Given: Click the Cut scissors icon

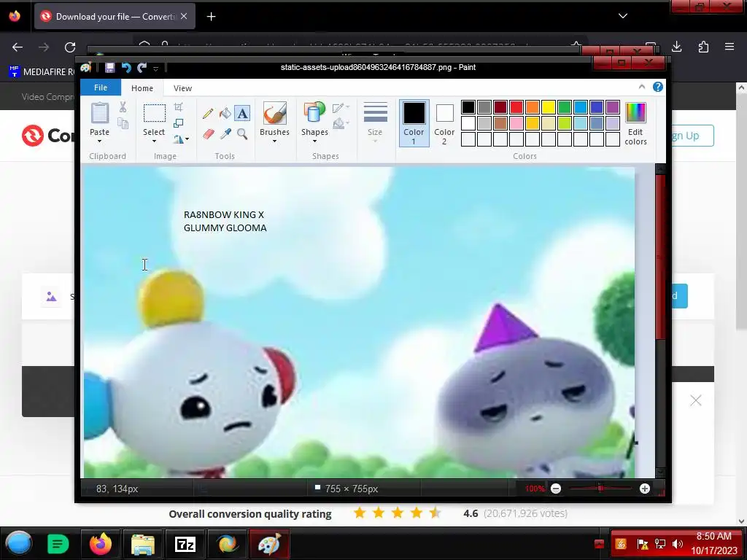Looking at the screenshot, I should click(x=123, y=107).
